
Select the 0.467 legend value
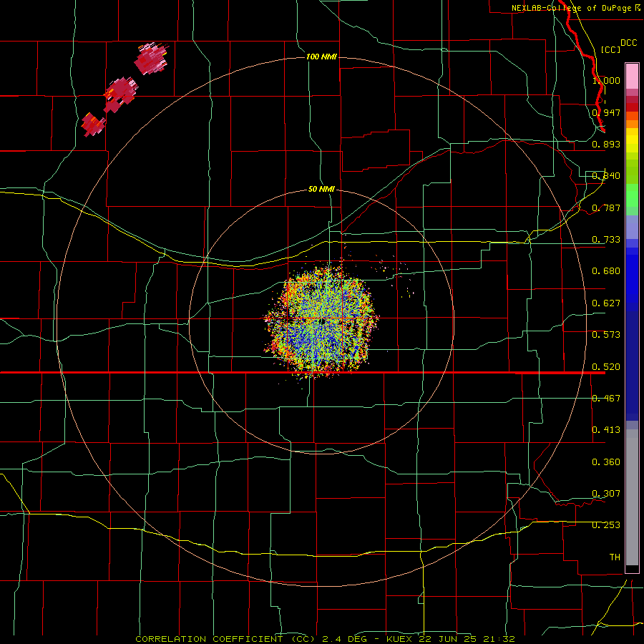(x=606, y=399)
